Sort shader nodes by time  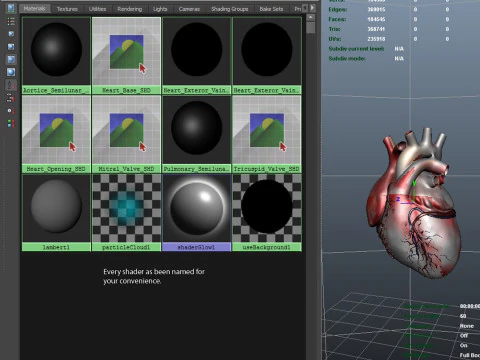11,111
